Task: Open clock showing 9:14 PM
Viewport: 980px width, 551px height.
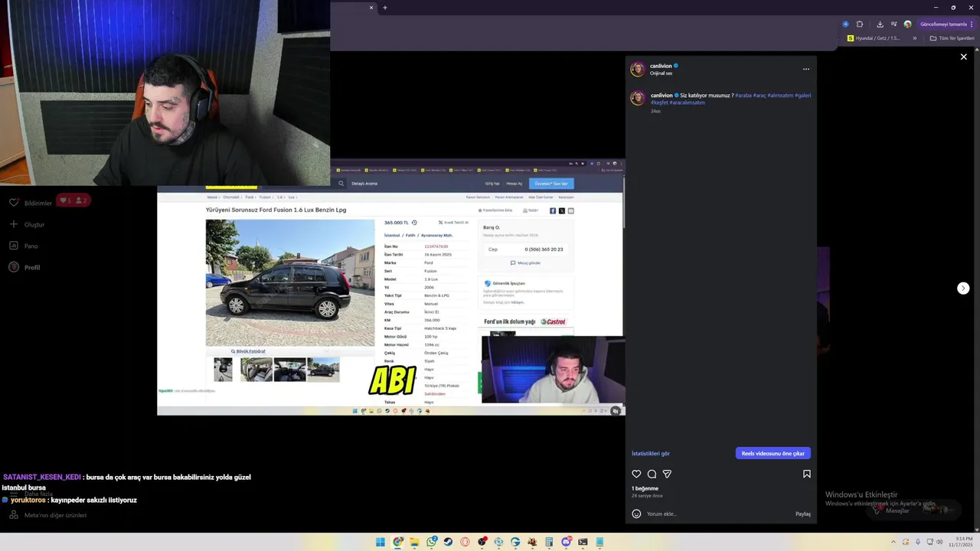Action: 959,542
